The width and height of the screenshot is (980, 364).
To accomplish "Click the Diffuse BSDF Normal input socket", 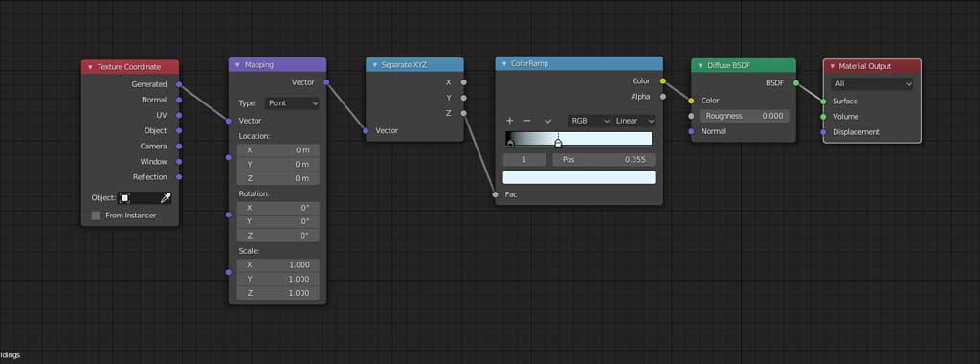I will coord(691,131).
